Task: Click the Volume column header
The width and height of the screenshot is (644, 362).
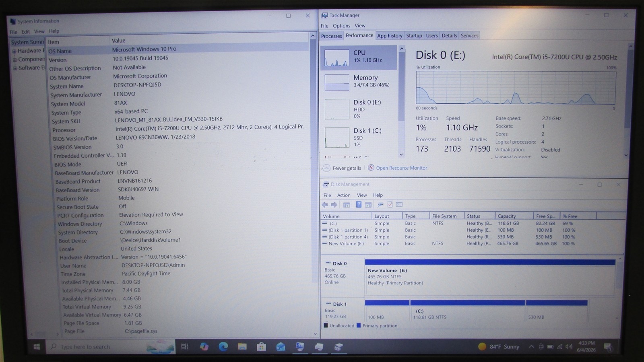Action: pos(346,216)
